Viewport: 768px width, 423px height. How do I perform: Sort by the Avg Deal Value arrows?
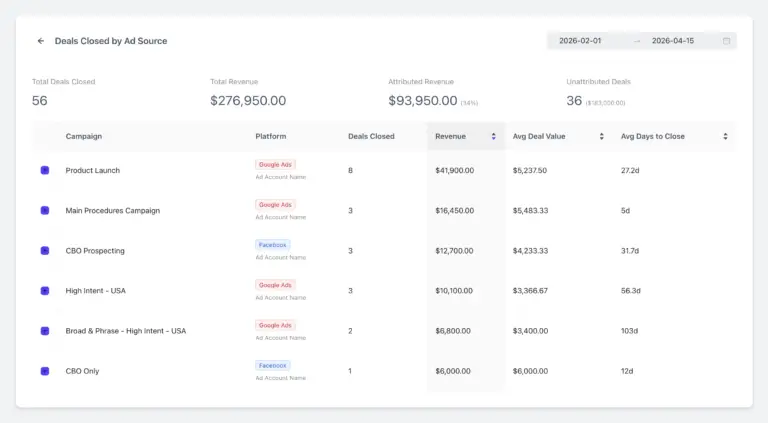[x=601, y=137]
